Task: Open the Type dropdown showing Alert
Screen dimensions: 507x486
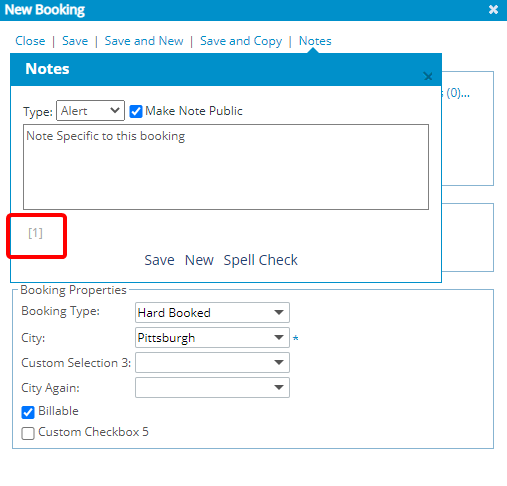Action: [90, 111]
